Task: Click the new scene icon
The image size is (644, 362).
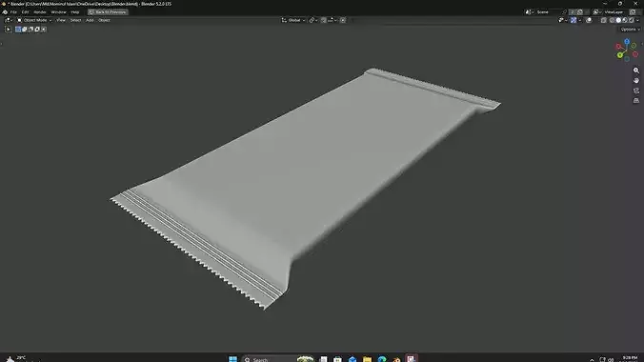Action: click(x=580, y=12)
